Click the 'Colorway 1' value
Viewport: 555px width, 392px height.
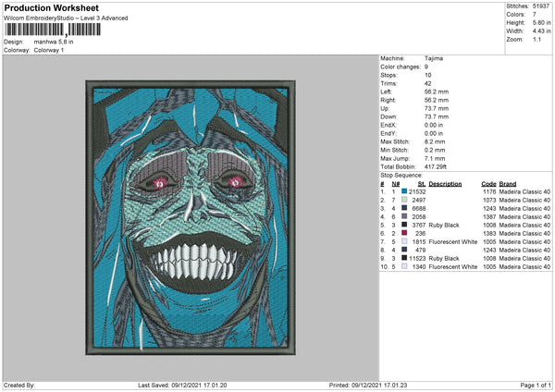49,50
